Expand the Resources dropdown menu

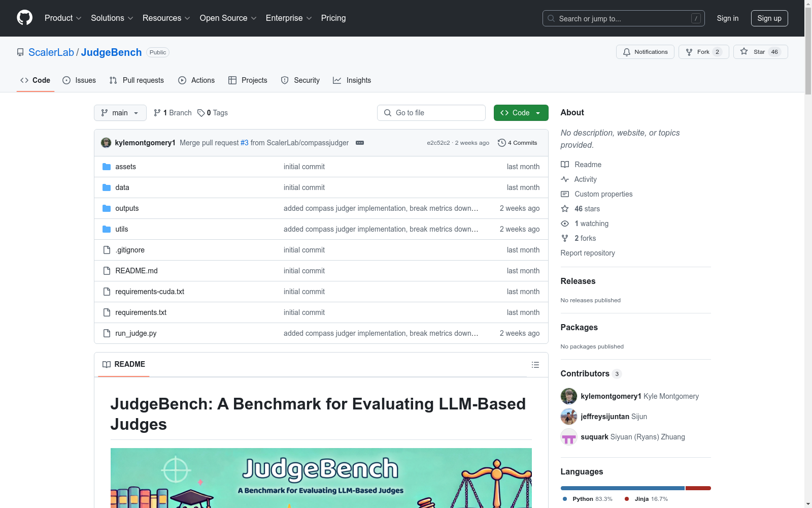(166, 18)
